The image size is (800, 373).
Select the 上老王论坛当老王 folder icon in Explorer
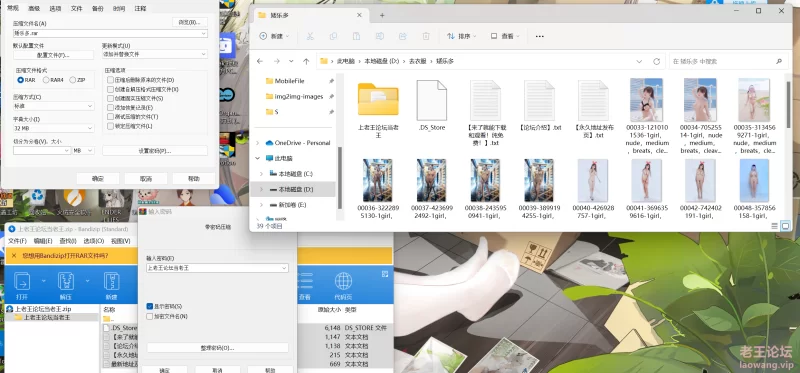pyautogui.click(x=378, y=100)
